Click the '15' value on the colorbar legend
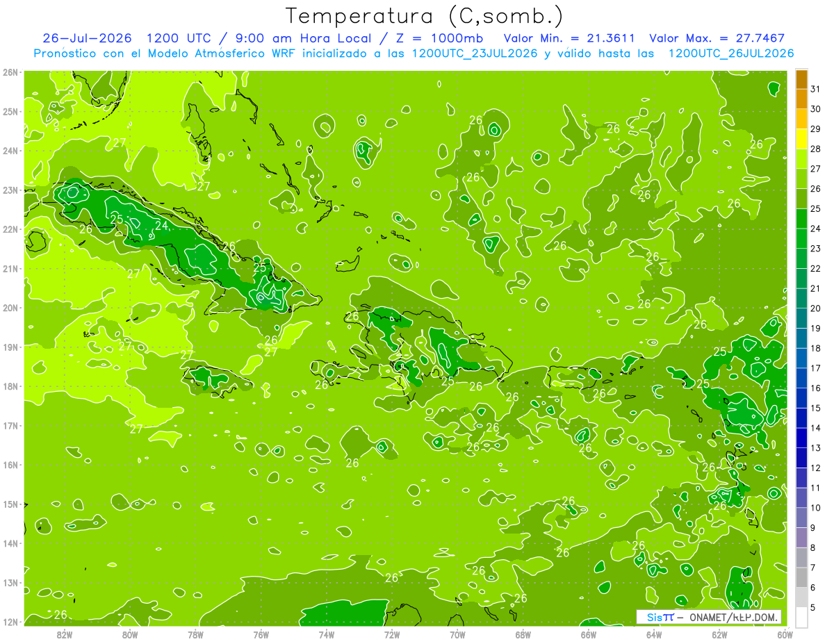The height and width of the screenshot is (644, 834). [x=815, y=408]
